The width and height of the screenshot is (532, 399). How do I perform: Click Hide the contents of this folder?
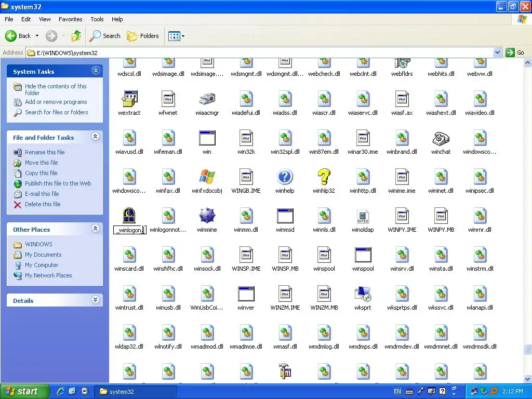pyautogui.click(x=56, y=89)
